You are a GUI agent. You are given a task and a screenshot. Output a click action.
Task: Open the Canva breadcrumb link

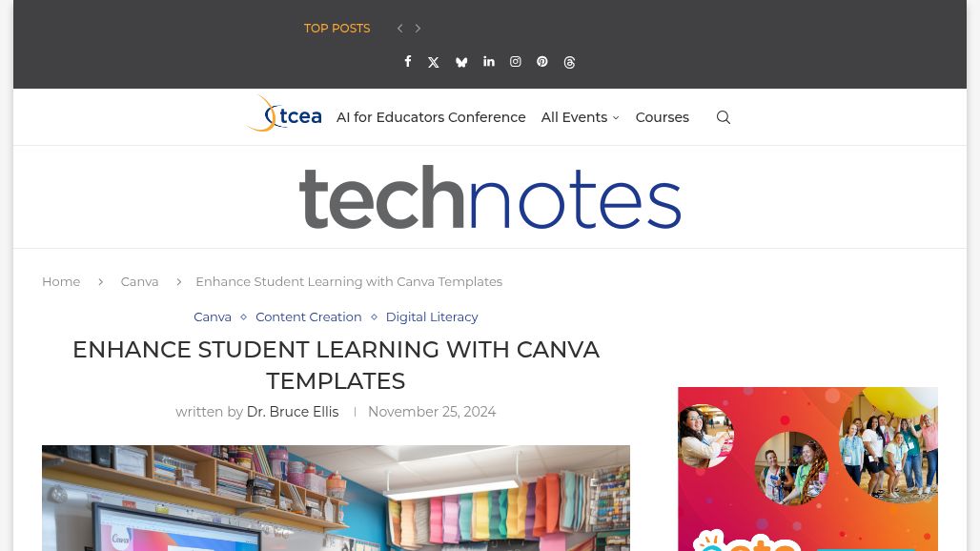tap(139, 281)
